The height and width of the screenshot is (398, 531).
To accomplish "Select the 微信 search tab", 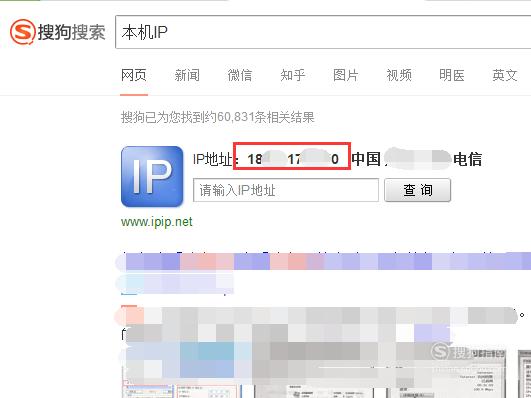I will click(x=240, y=75).
